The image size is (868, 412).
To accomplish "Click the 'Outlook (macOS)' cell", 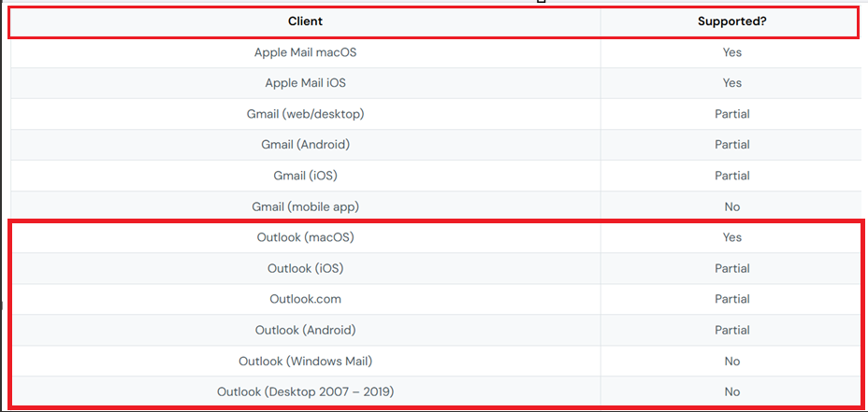I will [306, 237].
